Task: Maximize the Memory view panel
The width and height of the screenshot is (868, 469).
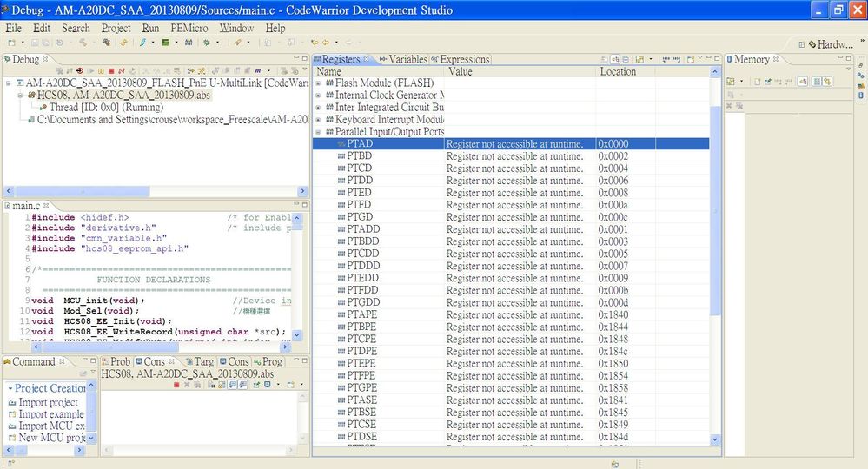Action: pos(849,58)
